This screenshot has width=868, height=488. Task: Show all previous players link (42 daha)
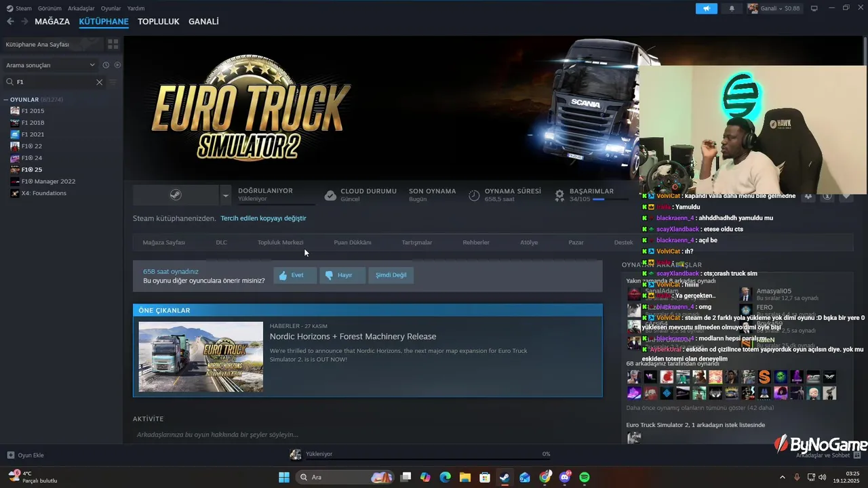(700, 408)
